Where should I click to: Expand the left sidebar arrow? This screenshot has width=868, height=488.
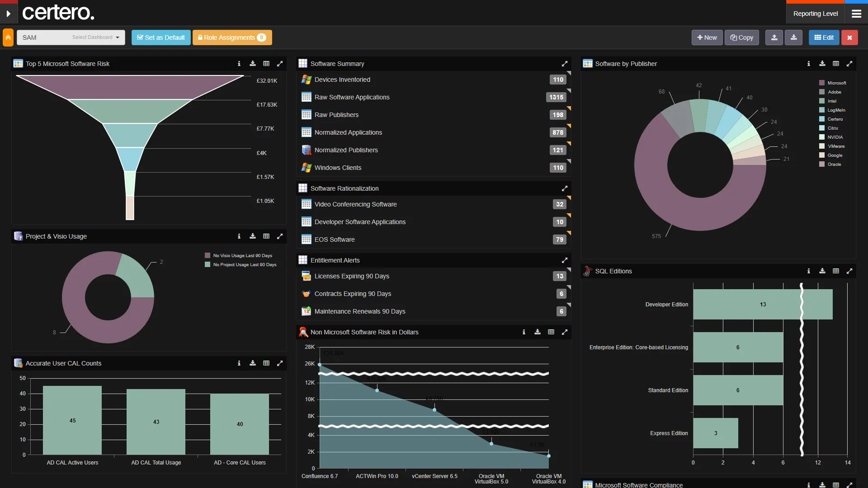(8, 14)
